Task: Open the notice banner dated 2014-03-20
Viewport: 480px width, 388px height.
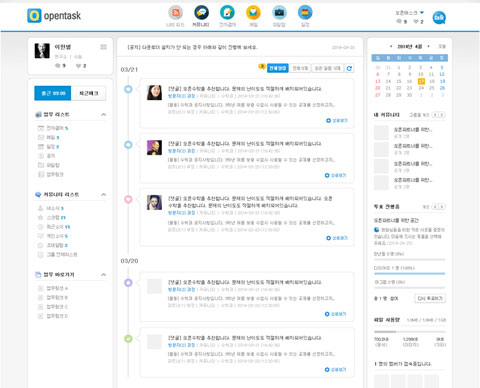Action: click(x=240, y=47)
